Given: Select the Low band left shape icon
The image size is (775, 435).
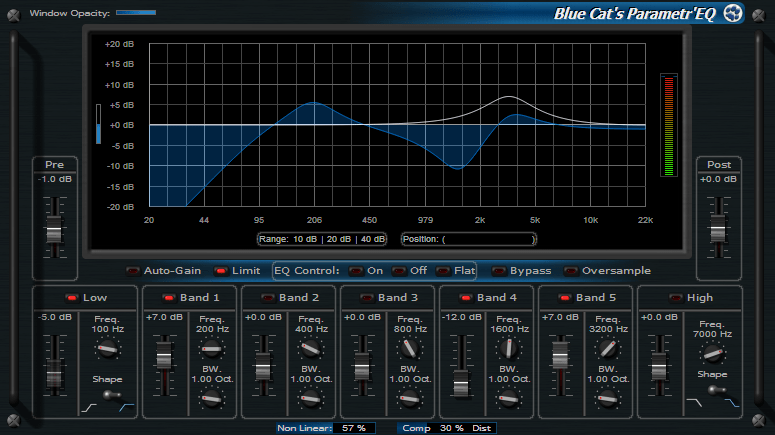Looking at the screenshot, I should [x=89, y=408].
